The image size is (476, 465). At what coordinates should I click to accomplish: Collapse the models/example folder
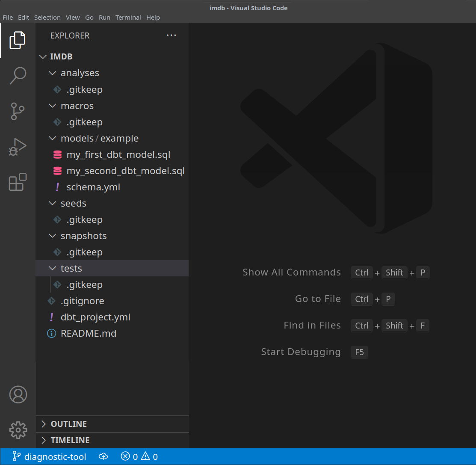pyautogui.click(x=99, y=138)
